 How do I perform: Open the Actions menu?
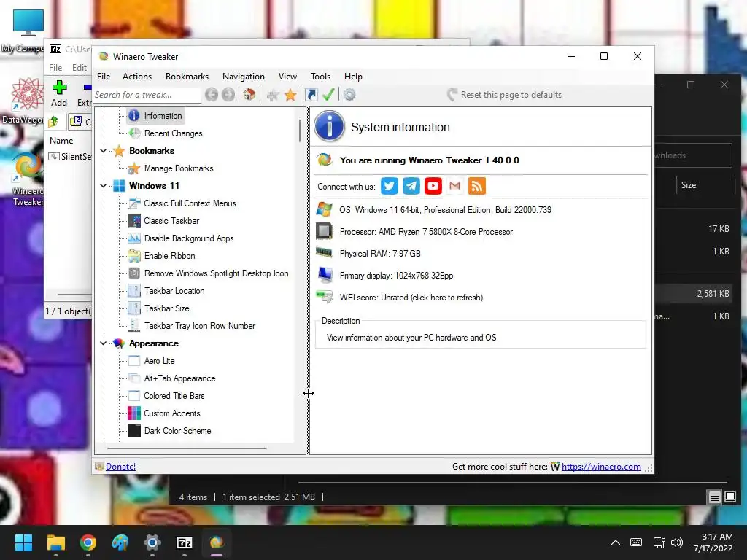[137, 76]
